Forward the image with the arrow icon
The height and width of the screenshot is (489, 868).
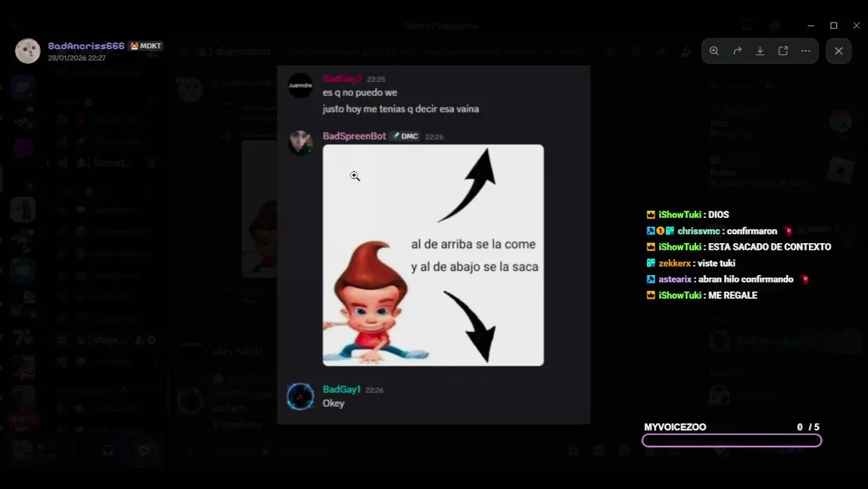737,51
